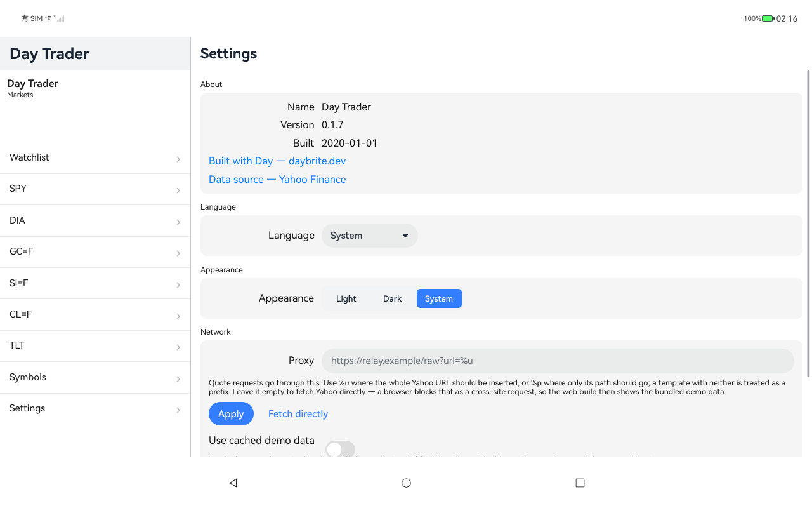Screen dimensions: 812x508
Task: Open DIA row chevron
Action: 178,222
